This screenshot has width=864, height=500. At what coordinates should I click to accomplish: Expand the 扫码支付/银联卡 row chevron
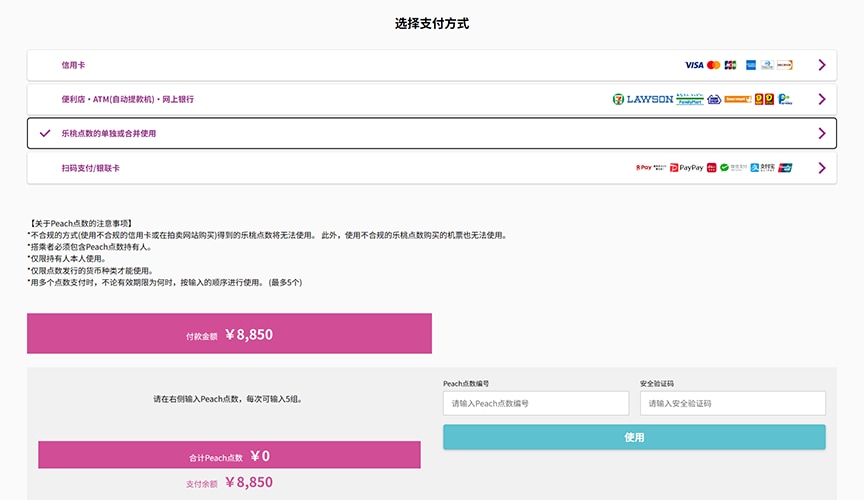point(822,168)
